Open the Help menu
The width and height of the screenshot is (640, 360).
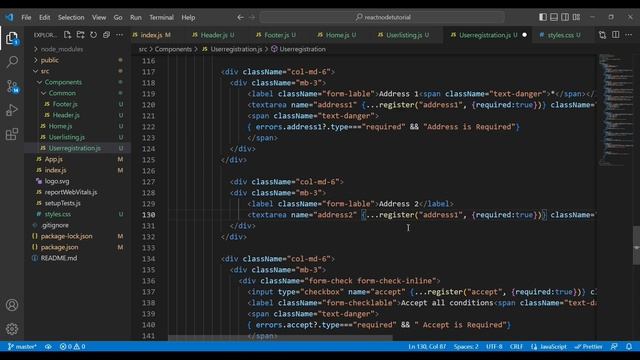pos(188,17)
